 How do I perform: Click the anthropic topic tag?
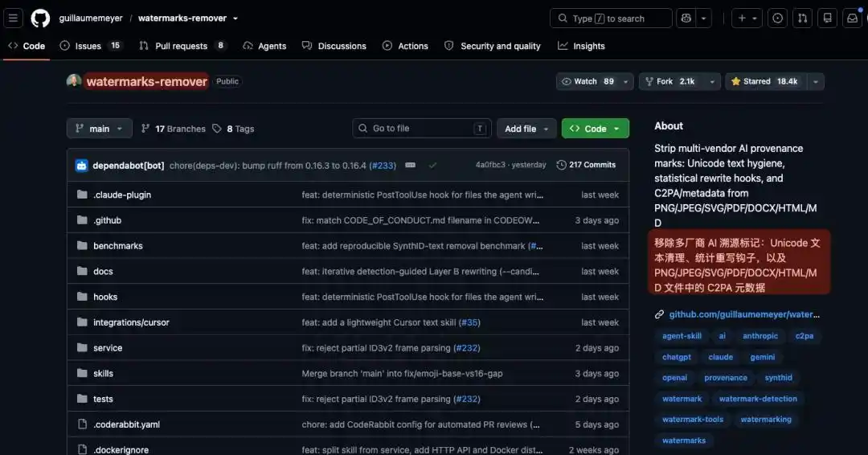pyautogui.click(x=760, y=336)
